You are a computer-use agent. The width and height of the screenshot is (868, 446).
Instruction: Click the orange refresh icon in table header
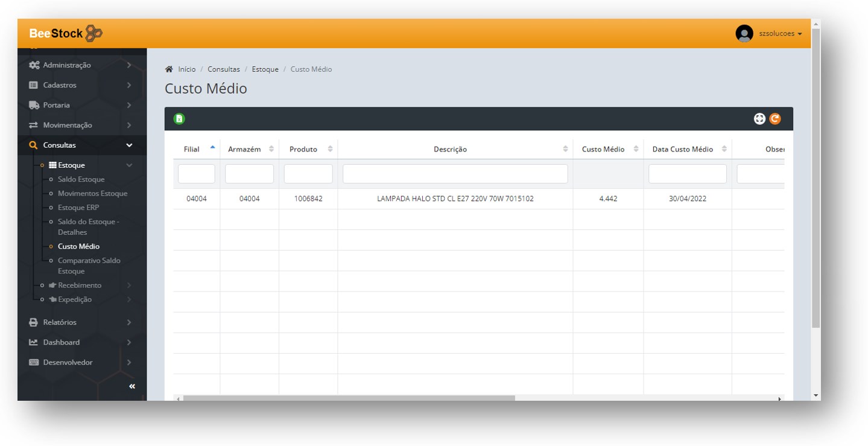775,119
